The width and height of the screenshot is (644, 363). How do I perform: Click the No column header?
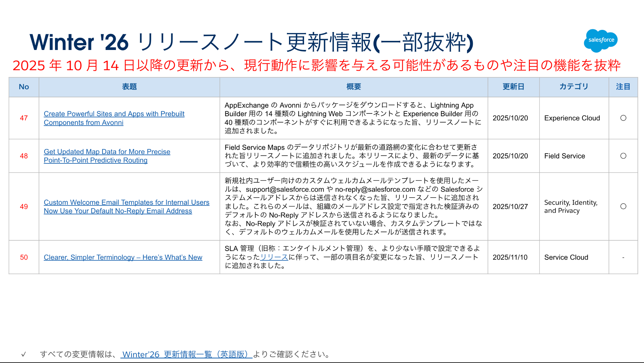pos(24,87)
